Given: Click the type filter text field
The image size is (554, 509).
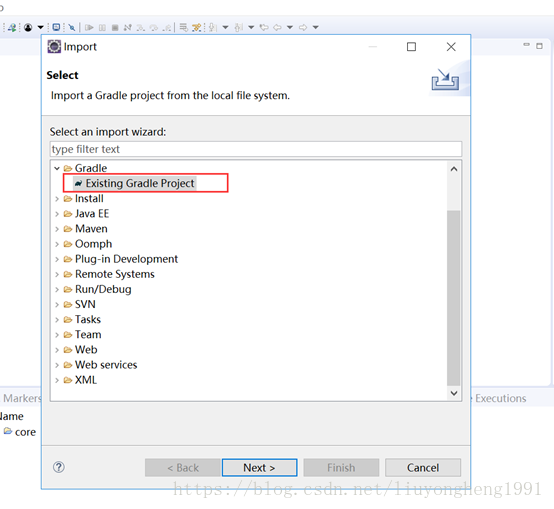Looking at the screenshot, I should pos(255,149).
